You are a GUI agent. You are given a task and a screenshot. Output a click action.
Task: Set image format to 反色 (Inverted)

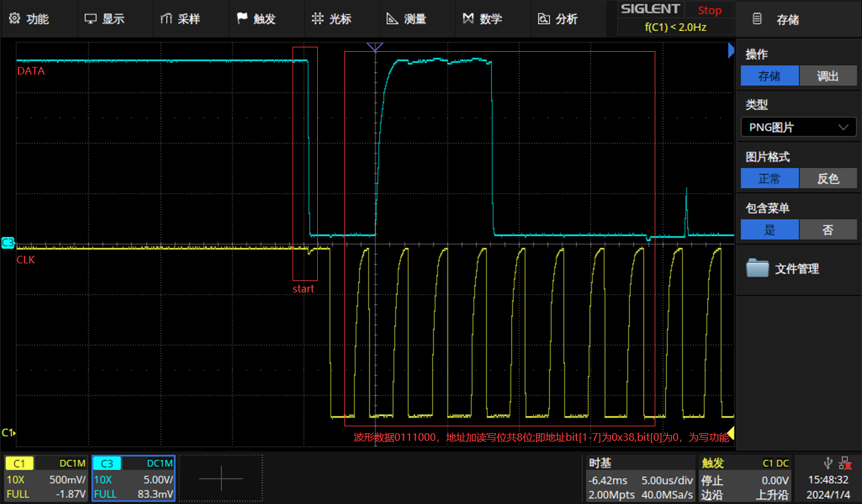click(x=828, y=178)
